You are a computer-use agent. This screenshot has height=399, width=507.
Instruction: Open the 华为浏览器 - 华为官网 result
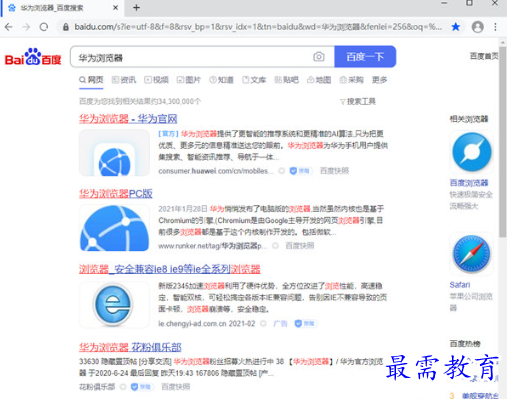tap(128, 119)
